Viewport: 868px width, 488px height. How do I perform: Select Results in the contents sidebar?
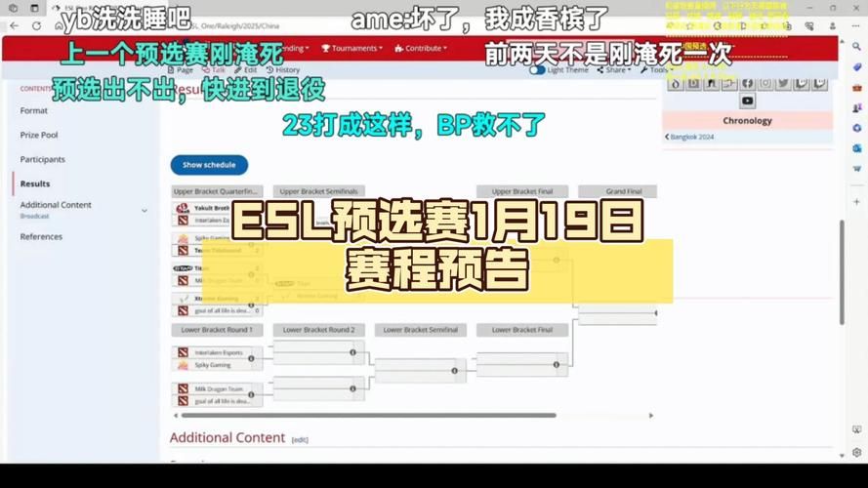(35, 183)
